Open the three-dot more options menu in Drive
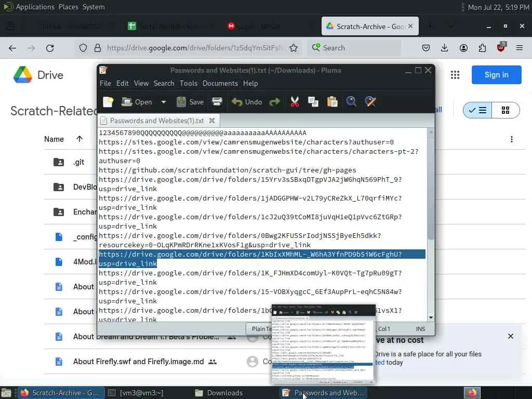 [512, 139]
